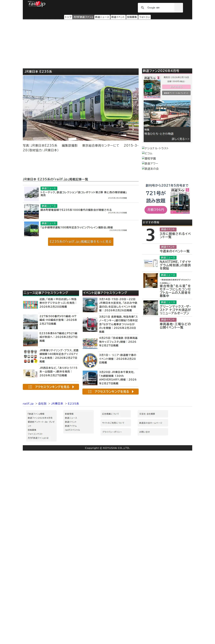
Task: Open グリーンマックス ナゴヤ大須店 article
Action: 175,310
